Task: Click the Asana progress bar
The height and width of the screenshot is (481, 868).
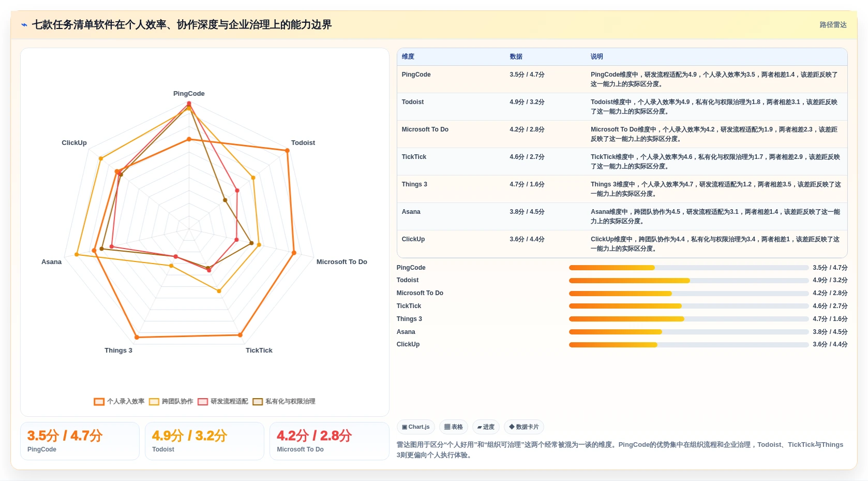Action: 689,332
